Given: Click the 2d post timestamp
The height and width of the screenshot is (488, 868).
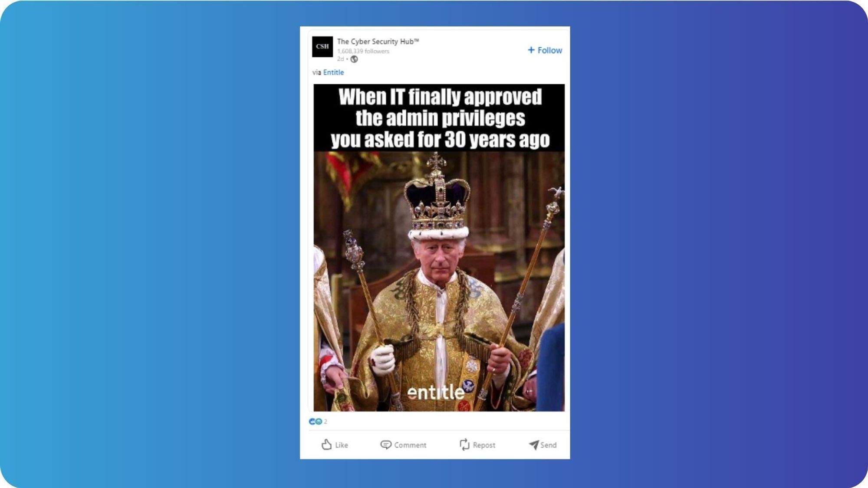Looking at the screenshot, I should click(x=340, y=59).
